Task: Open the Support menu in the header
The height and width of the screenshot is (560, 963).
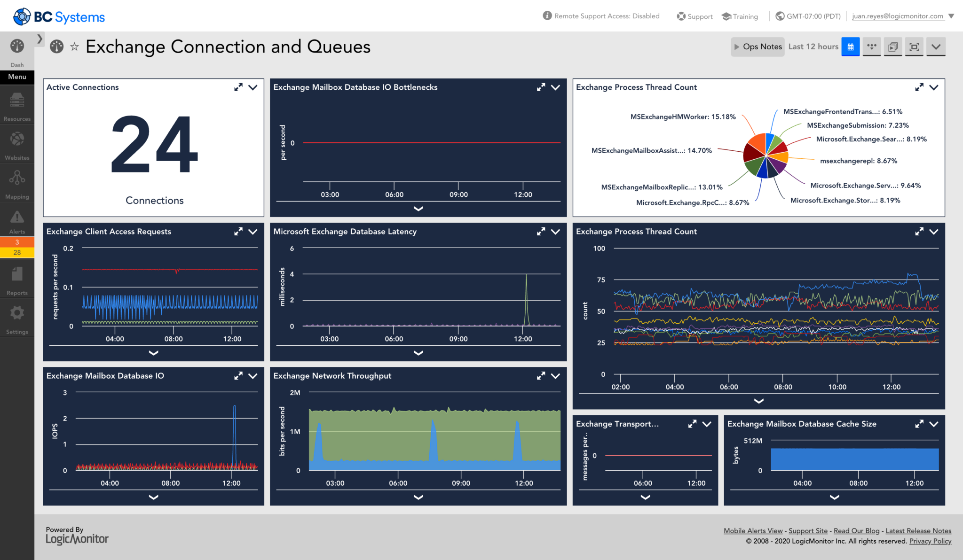Action: pyautogui.click(x=695, y=16)
